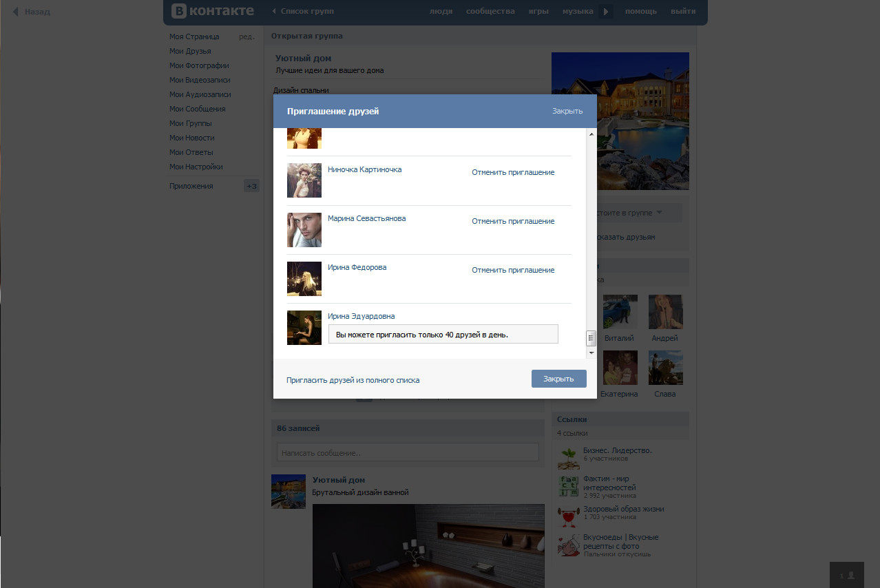Click the VKontakte logo in header
Screen dimensions: 880x588
point(213,11)
